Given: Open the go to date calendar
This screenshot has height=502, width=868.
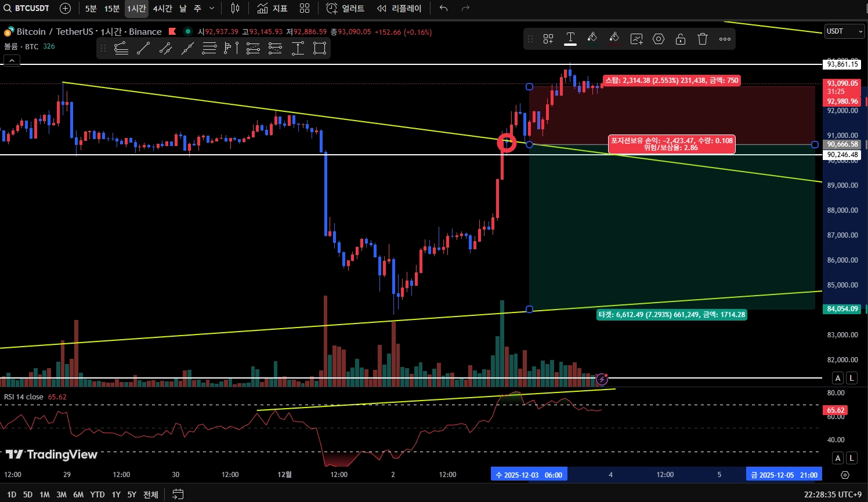Looking at the screenshot, I should click(x=178, y=494).
